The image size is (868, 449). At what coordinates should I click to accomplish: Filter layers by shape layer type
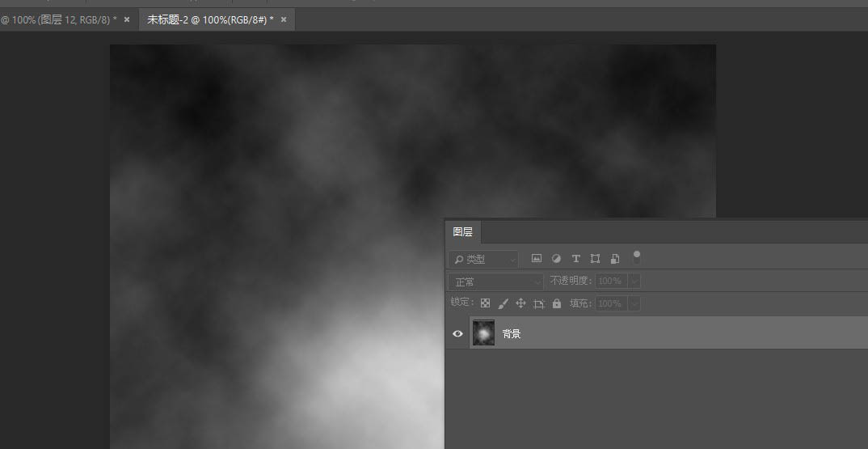point(595,259)
